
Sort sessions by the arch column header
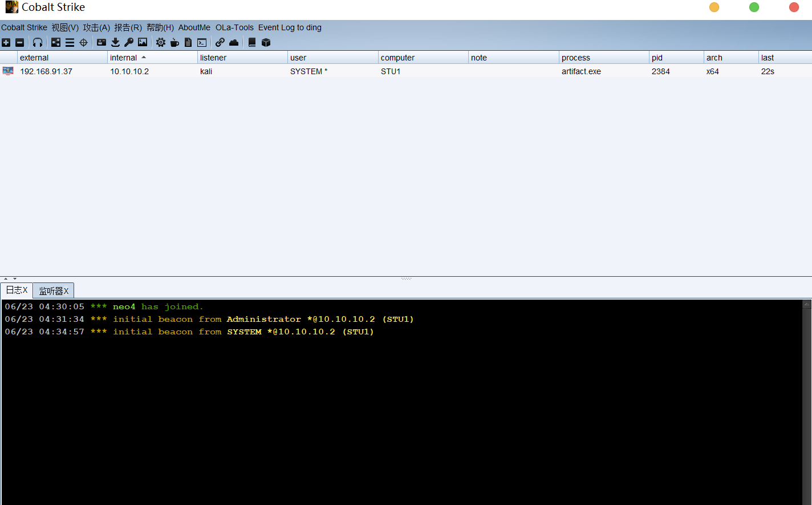pyautogui.click(x=731, y=58)
